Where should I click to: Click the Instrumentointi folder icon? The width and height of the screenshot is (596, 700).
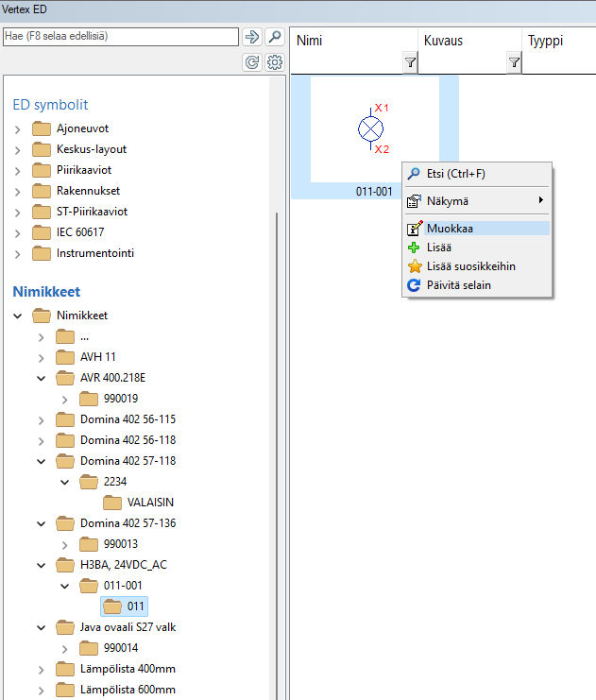coord(42,253)
